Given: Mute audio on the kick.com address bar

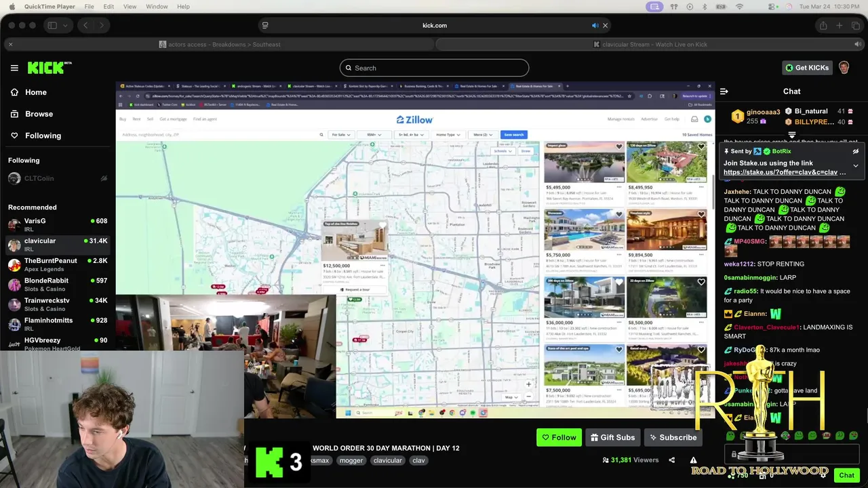Looking at the screenshot, I should 595,26.
